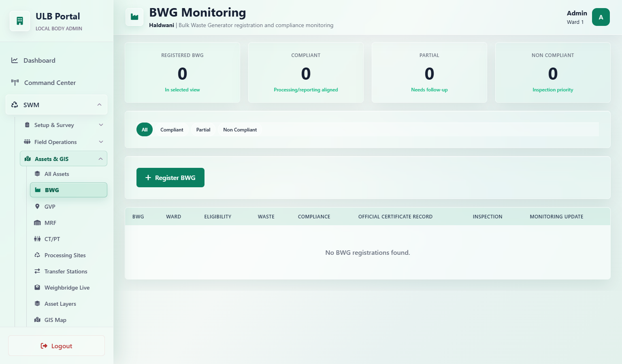Click the All Assets layers icon
This screenshot has width=622, height=364.
pyautogui.click(x=37, y=174)
